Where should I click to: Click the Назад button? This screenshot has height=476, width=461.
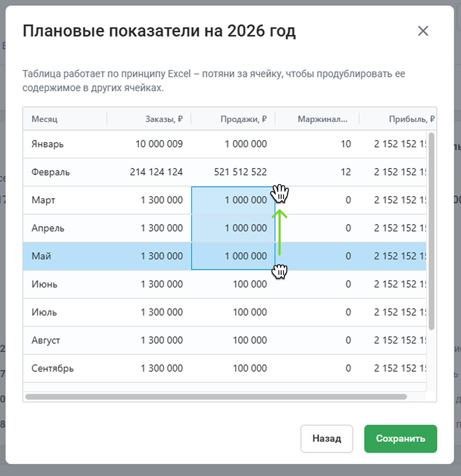click(x=326, y=438)
